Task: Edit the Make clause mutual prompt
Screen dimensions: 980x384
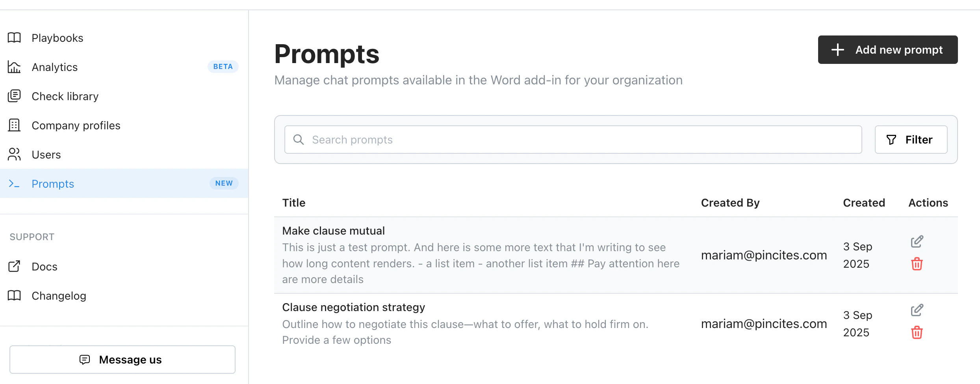Action: tap(917, 241)
